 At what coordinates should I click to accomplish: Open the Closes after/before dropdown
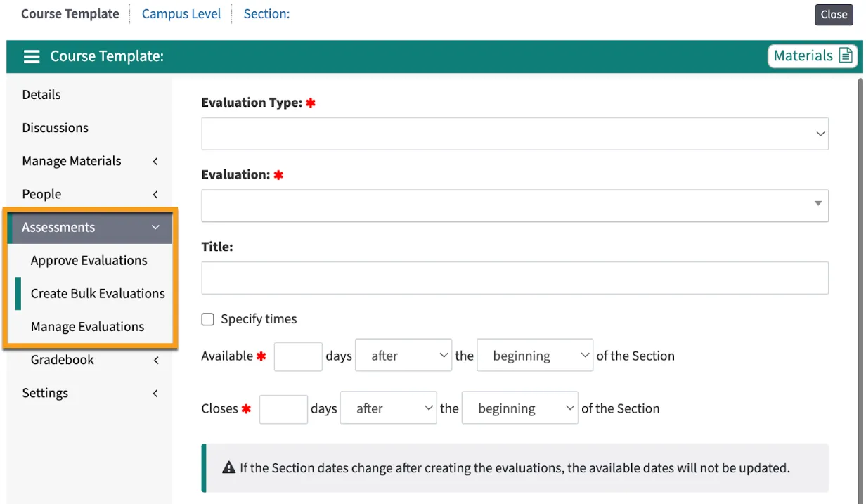click(388, 408)
